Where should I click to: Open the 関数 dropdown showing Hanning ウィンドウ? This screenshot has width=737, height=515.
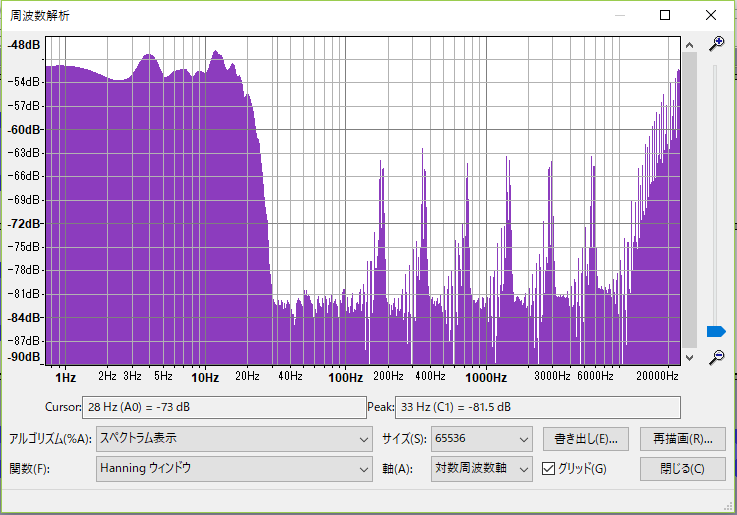pyautogui.click(x=234, y=469)
